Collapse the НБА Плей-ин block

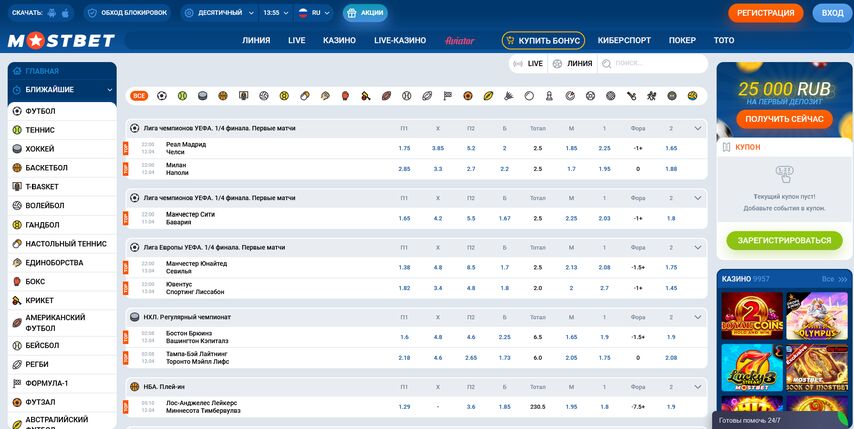tap(698, 387)
